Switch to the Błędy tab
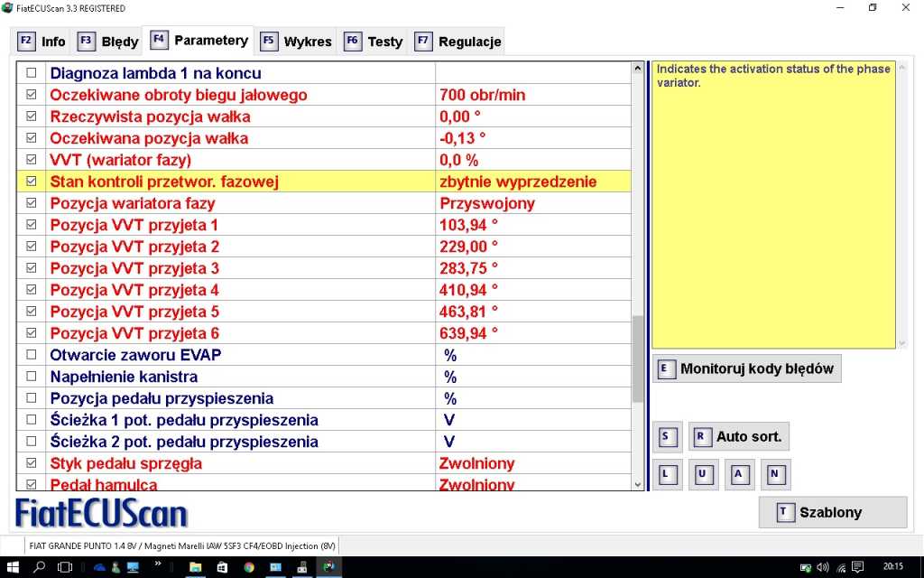924x578 pixels. [108, 42]
